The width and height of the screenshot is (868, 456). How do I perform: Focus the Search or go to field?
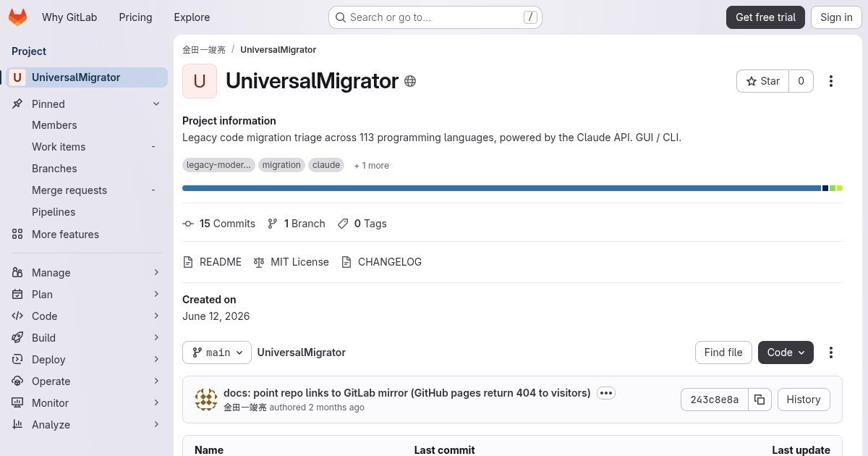tap(435, 17)
